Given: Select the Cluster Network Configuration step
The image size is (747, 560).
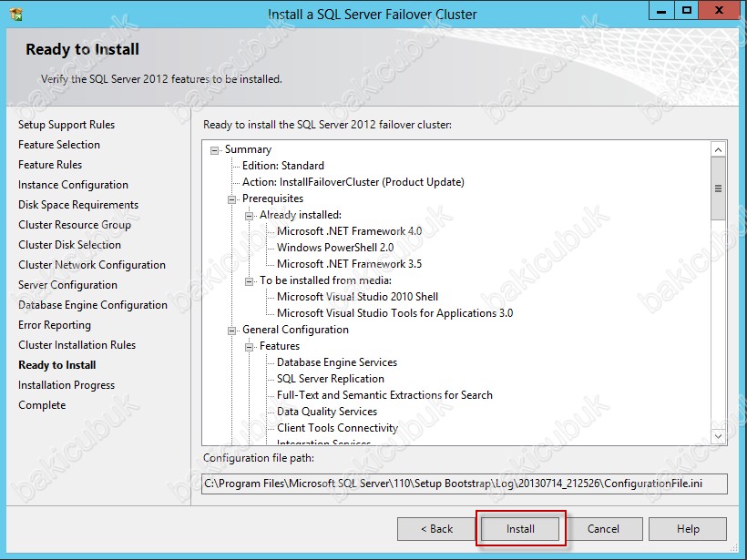Looking at the screenshot, I should pos(92,265).
